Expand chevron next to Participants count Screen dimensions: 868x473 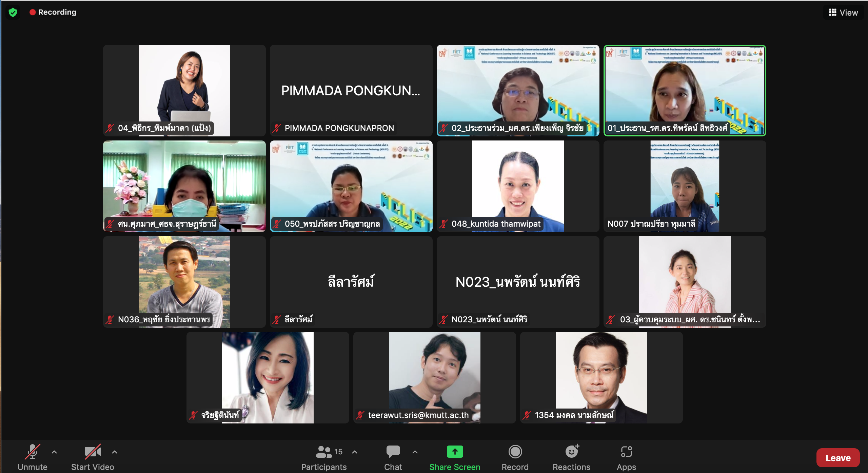coord(355,452)
